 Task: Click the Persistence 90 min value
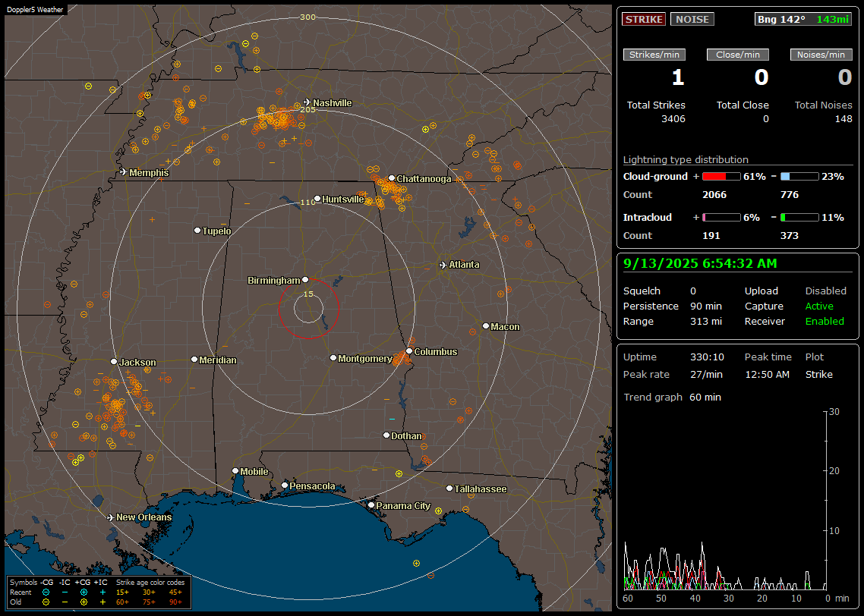[706, 306]
